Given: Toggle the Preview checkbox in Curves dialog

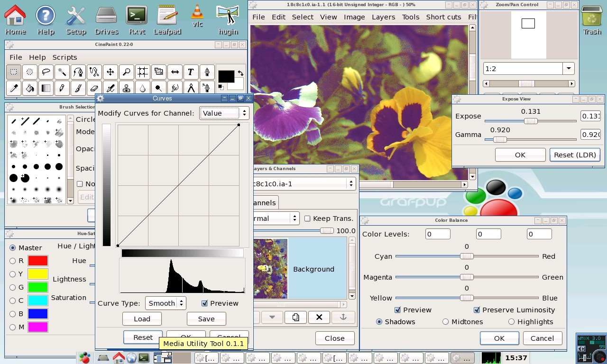Looking at the screenshot, I should click(x=205, y=303).
